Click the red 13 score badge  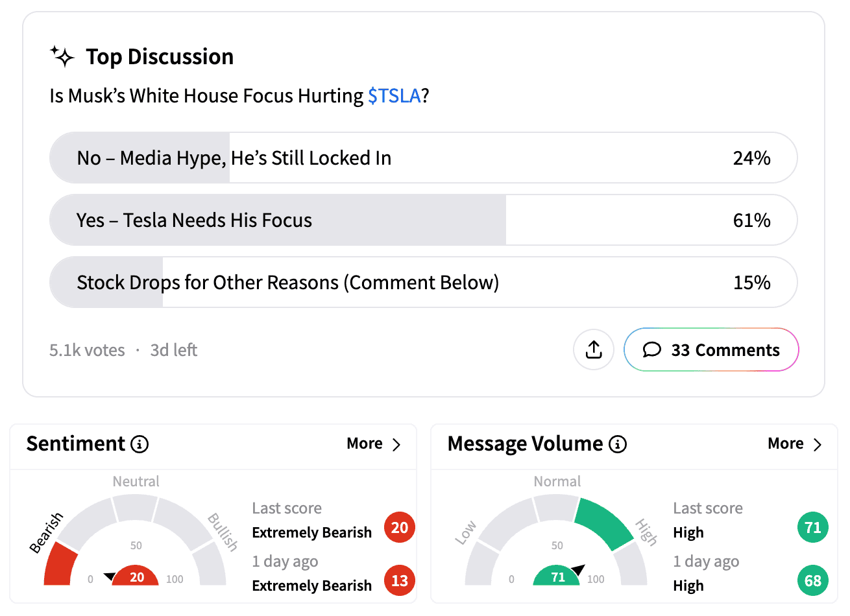click(399, 580)
